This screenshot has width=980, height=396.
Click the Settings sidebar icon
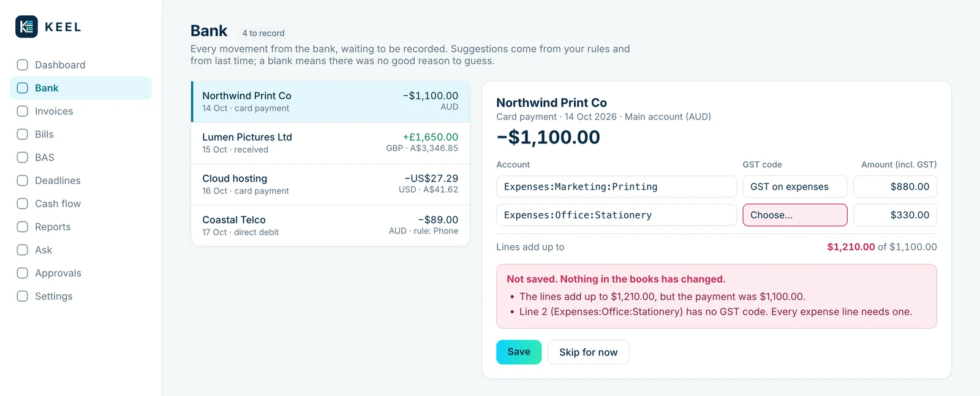[x=23, y=296]
